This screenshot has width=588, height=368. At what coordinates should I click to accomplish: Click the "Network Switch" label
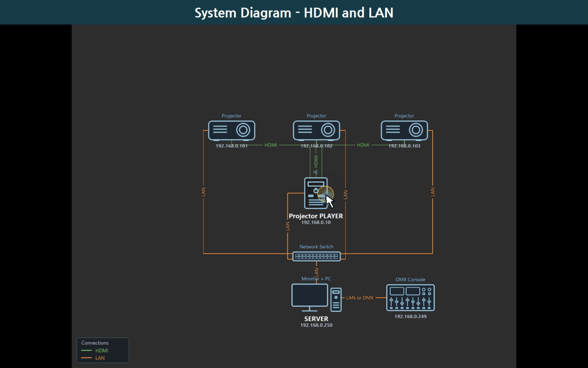tap(317, 247)
